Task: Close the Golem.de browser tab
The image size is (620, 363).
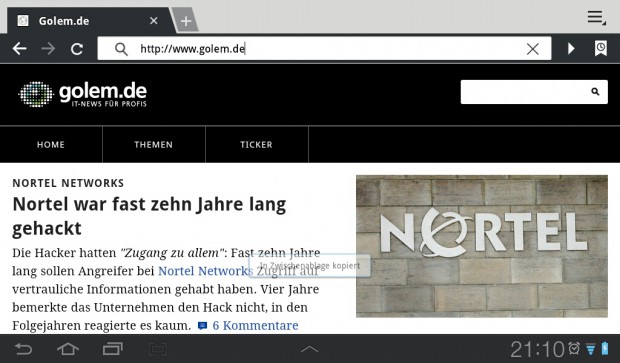Action: click(x=154, y=21)
